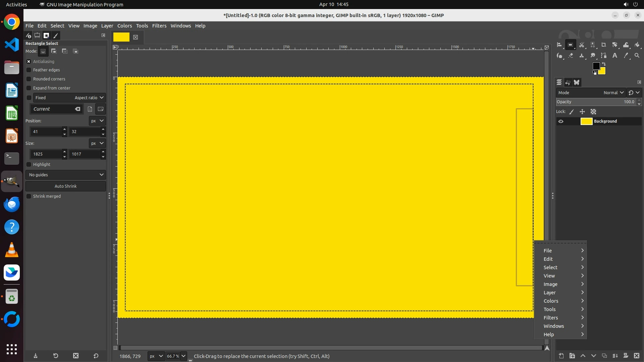Click the black foreground color swatch
Viewport: 644px width, 362px height.
coord(596,66)
